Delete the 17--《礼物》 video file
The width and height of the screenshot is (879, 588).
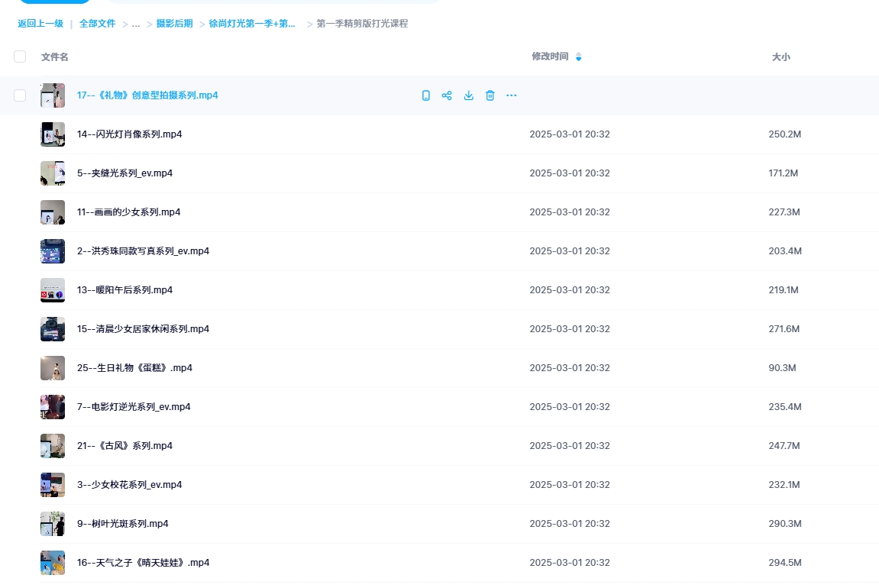pyautogui.click(x=490, y=95)
